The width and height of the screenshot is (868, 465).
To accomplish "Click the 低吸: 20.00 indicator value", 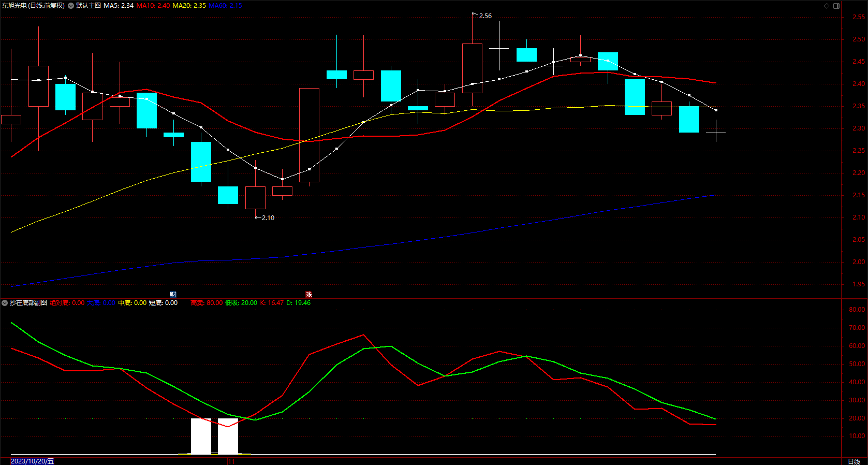I will point(241,303).
